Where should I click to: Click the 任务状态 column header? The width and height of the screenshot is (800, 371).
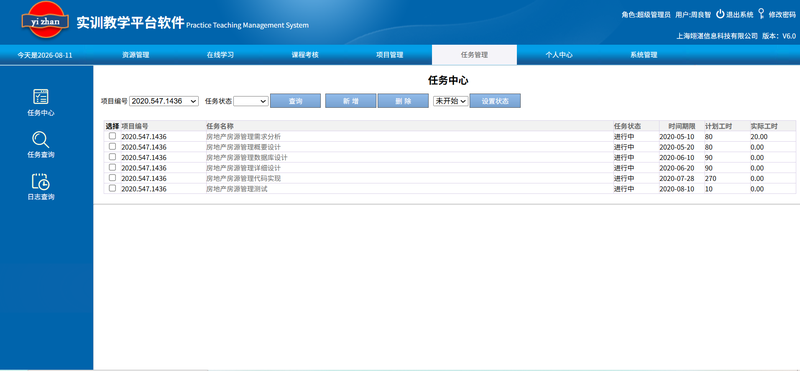[628, 126]
